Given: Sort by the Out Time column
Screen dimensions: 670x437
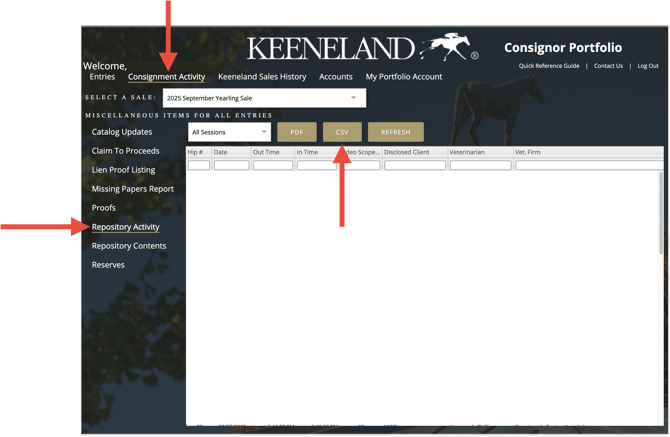Looking at the screenshot, I should tap(273, 152).
